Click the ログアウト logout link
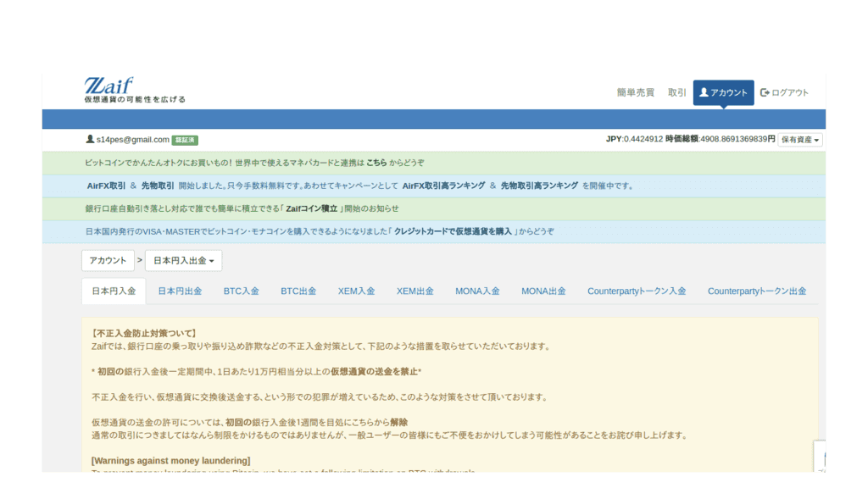Screen dimensions: 868x488 (784, 92)
